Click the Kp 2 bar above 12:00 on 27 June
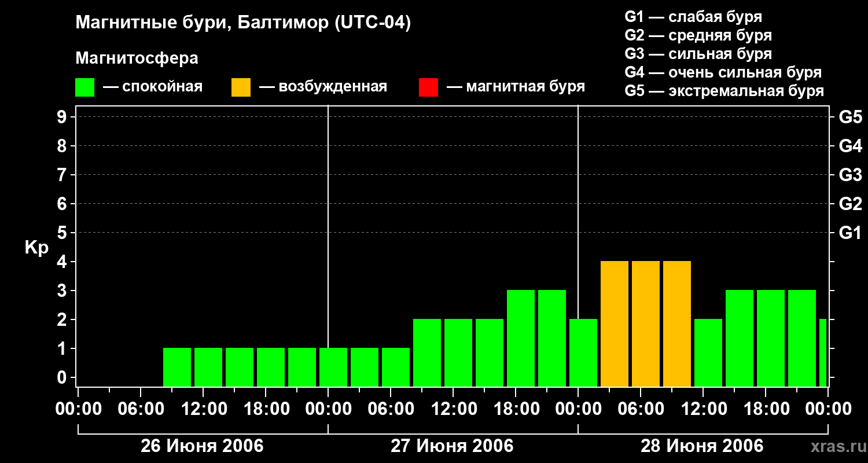Image resolution: width=868 pixels, height=463 pixels. click(458, 352)
